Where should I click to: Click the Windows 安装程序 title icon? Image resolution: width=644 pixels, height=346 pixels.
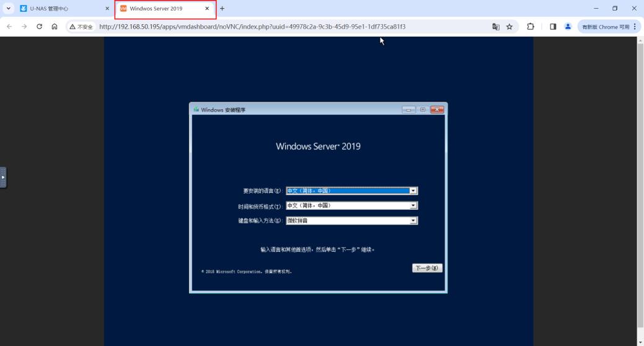point(196,110)
